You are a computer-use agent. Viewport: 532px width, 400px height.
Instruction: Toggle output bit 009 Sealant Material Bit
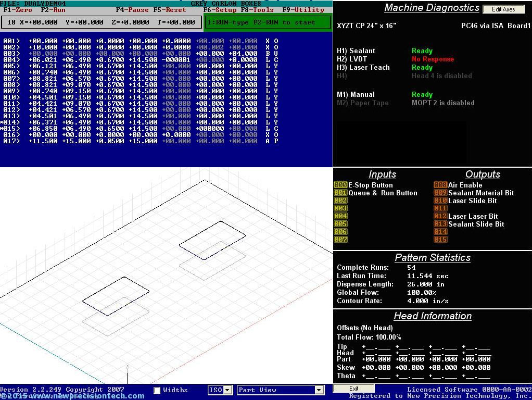click(x=440, y=193)
